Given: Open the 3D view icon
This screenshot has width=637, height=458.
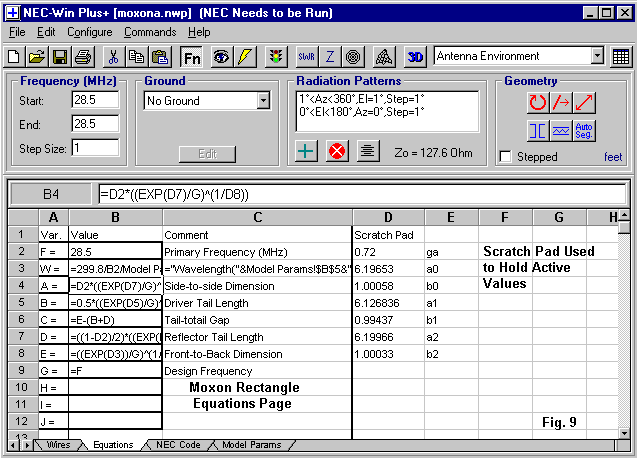Looking at the screenshot, I should click(x=416, y=57).
